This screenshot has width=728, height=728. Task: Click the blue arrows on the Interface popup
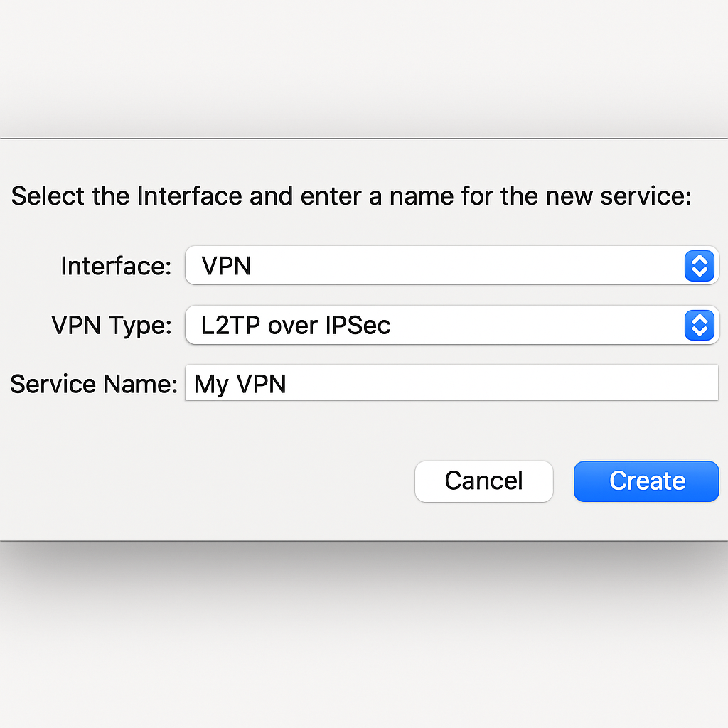(699, 266)
